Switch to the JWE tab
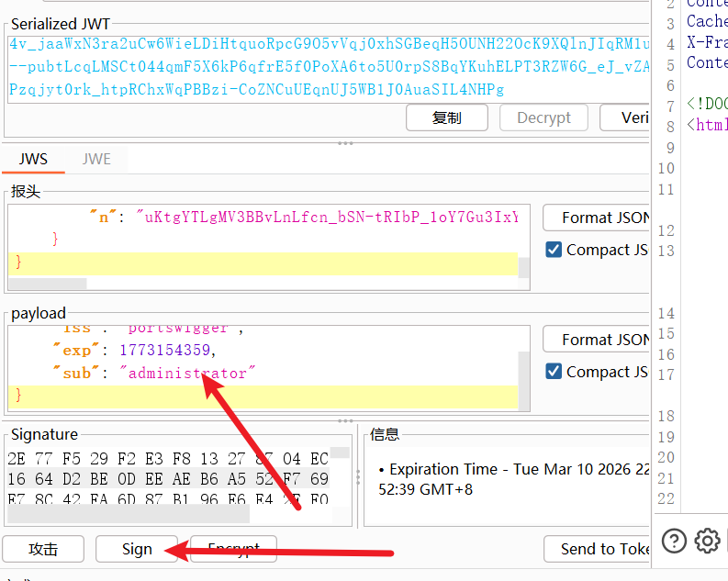The width and height of the screenshot is (728, 581). pos(96,159)
